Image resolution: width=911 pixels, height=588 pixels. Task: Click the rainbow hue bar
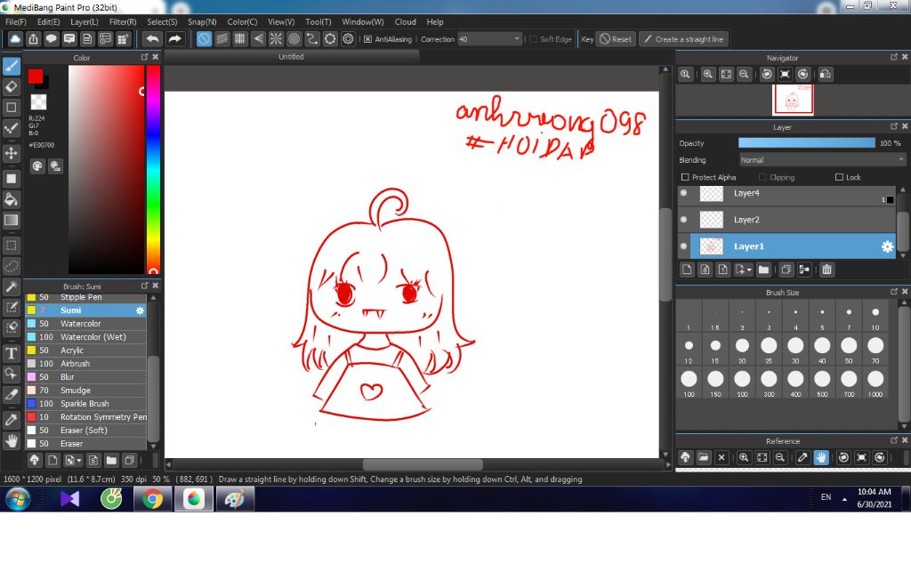coord(153,168)
